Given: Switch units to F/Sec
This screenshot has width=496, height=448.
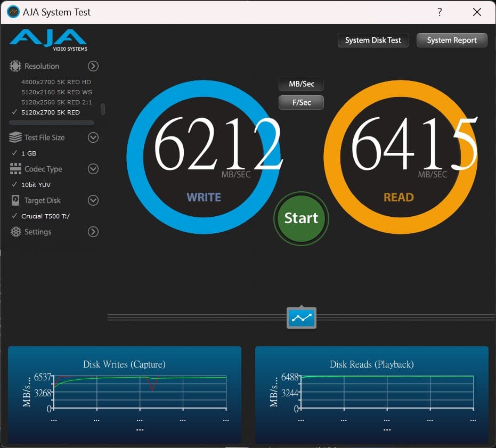Looking at the screenshot, I should 301,102.
